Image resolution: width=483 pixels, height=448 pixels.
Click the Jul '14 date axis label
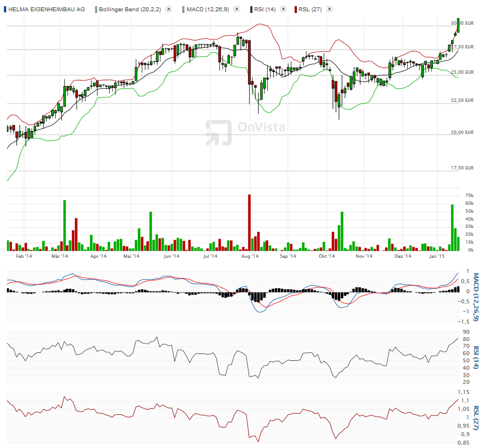210,256
